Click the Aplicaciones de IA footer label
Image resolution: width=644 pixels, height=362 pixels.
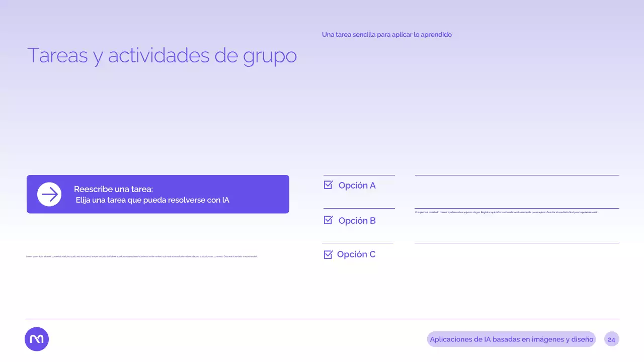pyautogui.click(x=511, y=339)
